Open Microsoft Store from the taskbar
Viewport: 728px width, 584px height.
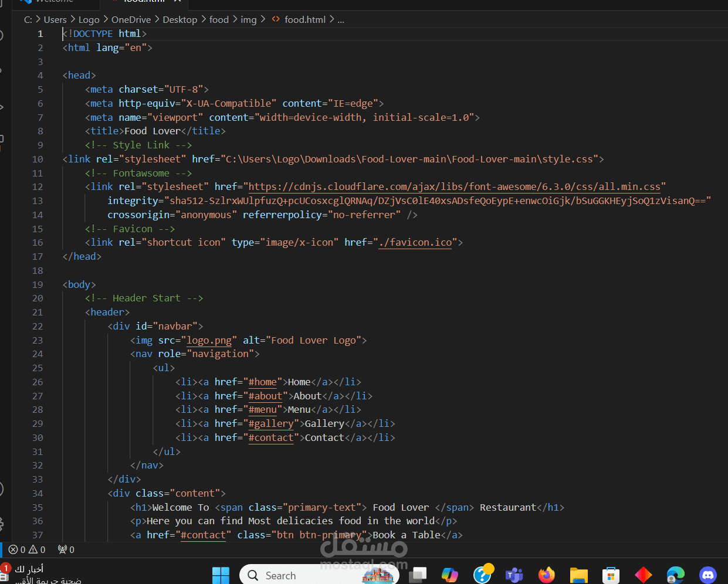tap(611, 575)
